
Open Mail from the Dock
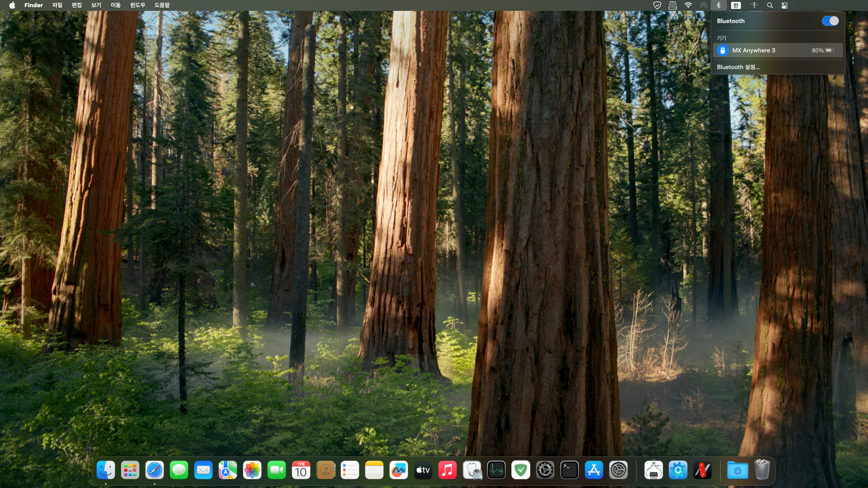pos(203,470)
